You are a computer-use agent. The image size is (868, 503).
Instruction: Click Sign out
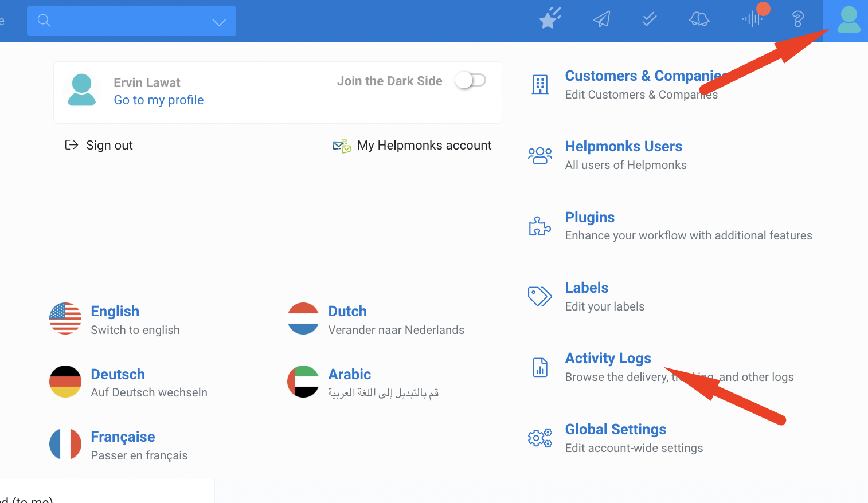[109, 146]
